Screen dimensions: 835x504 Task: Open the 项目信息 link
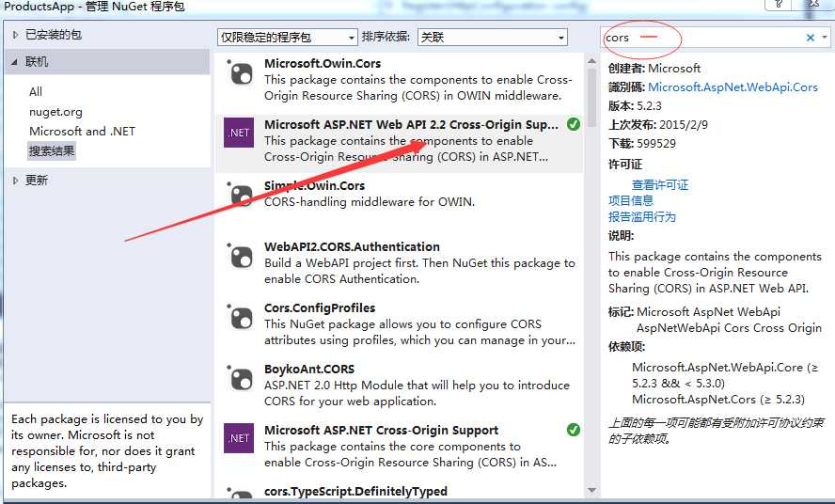click(x=631, y=200)
